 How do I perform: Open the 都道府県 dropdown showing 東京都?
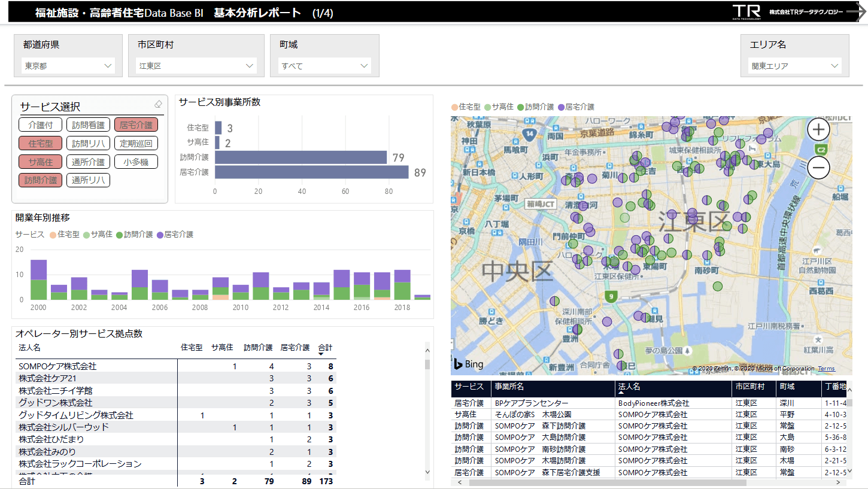pos(68,66)
